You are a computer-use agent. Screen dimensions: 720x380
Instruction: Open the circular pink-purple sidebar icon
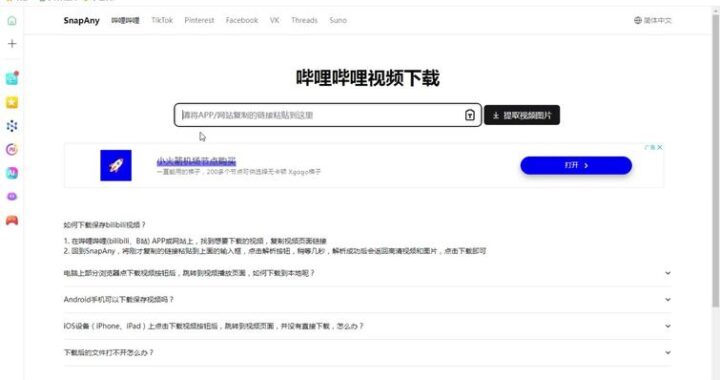click(x=12, y=149)
